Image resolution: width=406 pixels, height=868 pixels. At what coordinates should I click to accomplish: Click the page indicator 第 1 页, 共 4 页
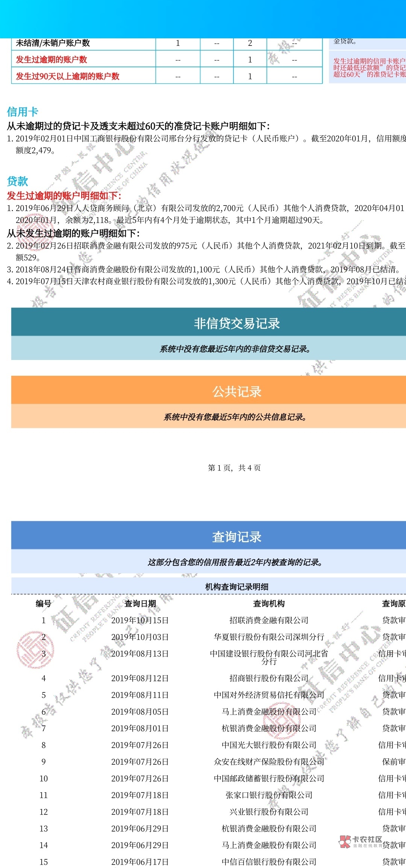(x=234, y=468)
